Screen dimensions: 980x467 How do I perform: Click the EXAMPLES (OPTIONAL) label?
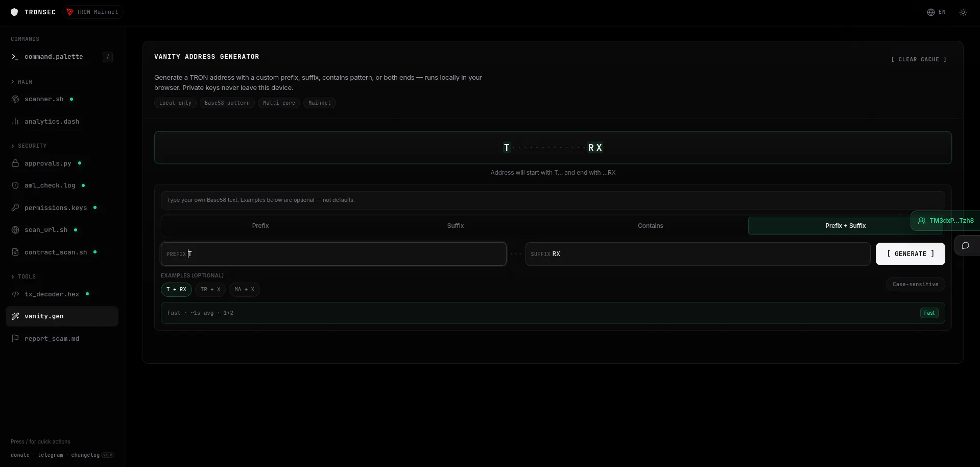(192, 276)
